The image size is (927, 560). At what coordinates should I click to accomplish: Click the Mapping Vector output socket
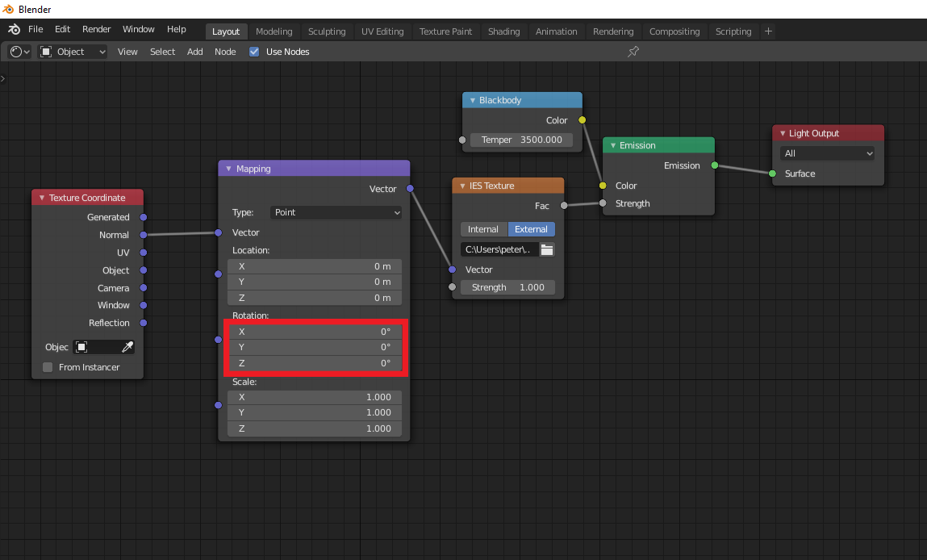click(410, 189)
